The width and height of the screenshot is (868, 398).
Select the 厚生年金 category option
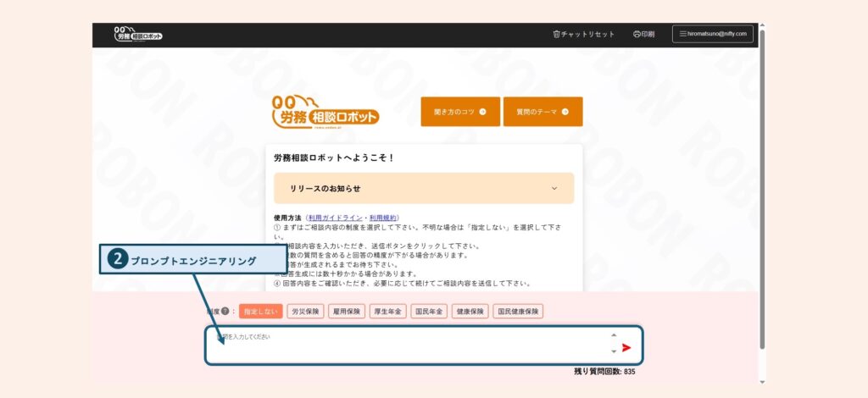coord(387,312)
